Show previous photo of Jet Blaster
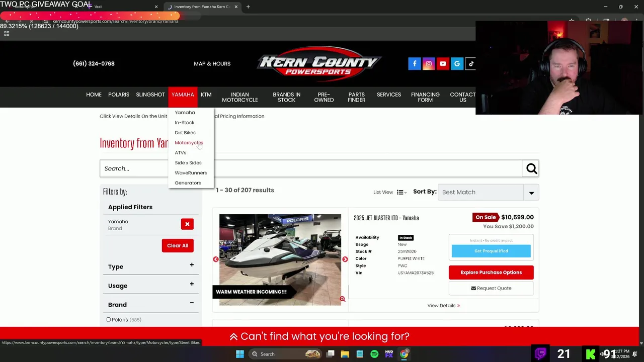This screenshot has width=644, height=362. [x=216, y=259]
